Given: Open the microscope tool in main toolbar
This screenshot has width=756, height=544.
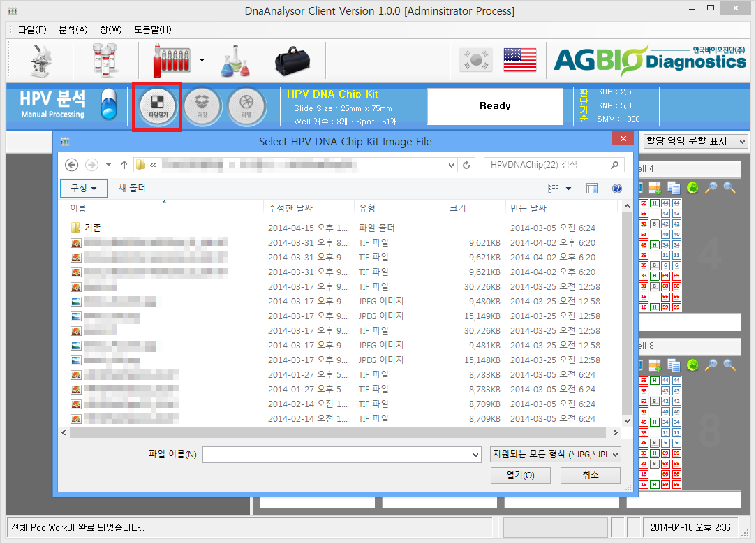Looking at the screenshot, I should [40, 60].
